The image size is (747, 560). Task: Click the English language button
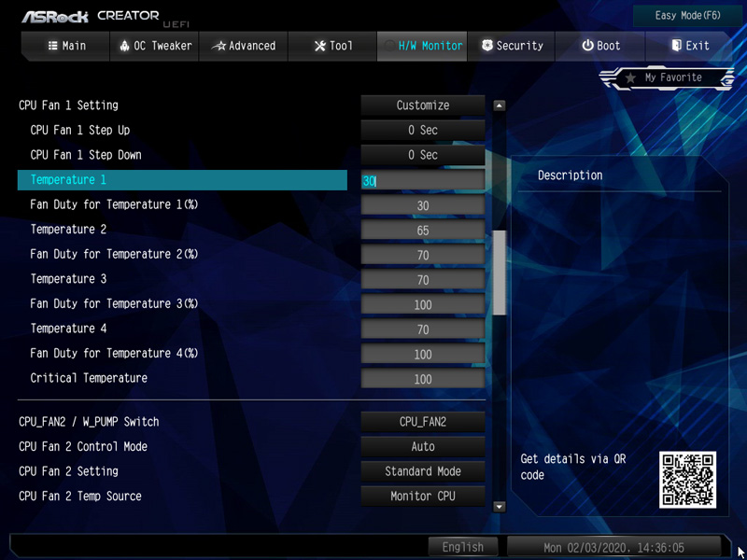tap(462, 547)
